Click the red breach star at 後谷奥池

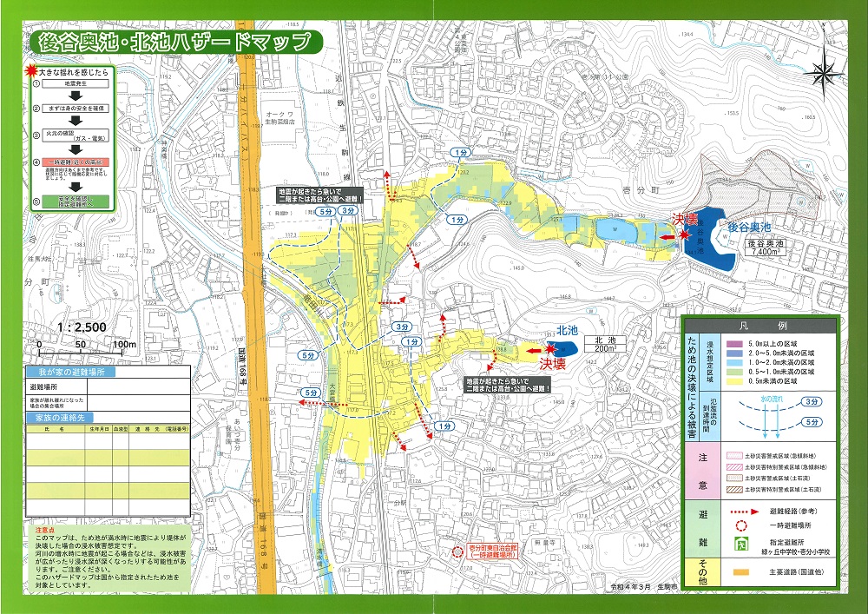coord(685,235)
